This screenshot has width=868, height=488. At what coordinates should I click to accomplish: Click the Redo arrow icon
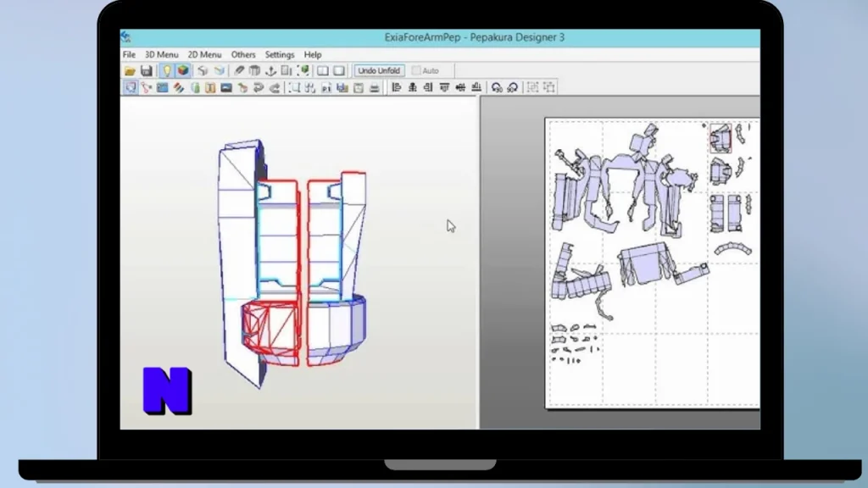point(275,87)
